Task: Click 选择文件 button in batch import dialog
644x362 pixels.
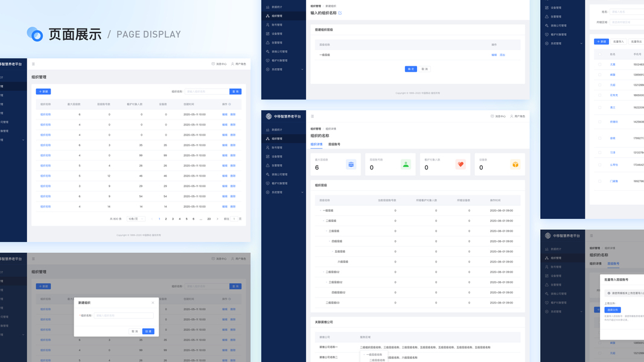Action: tap(613, 310)
